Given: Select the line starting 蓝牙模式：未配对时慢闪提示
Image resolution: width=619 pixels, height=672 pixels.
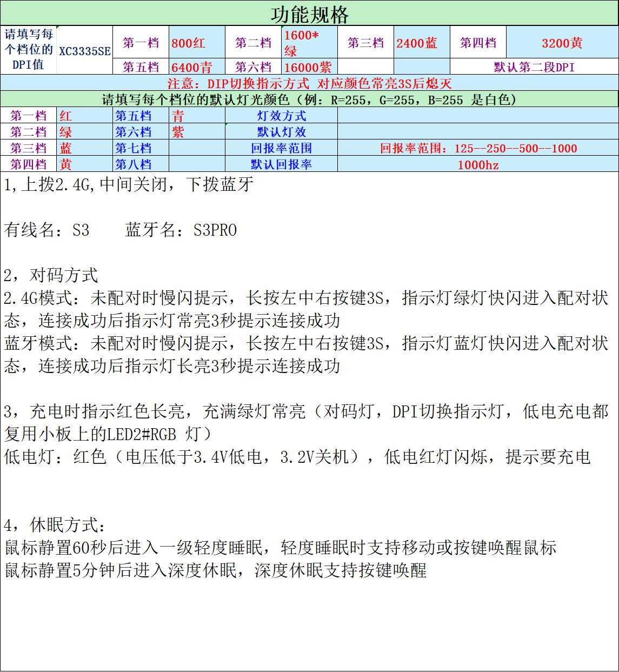Looking at the screenshot, I should (306, 343).
